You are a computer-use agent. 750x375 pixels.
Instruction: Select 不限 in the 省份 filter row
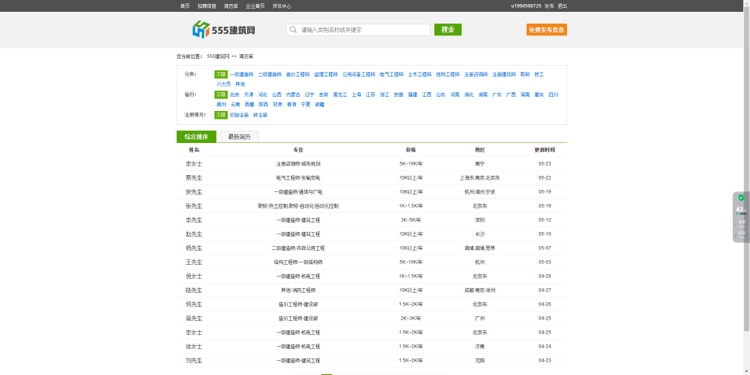221,95
